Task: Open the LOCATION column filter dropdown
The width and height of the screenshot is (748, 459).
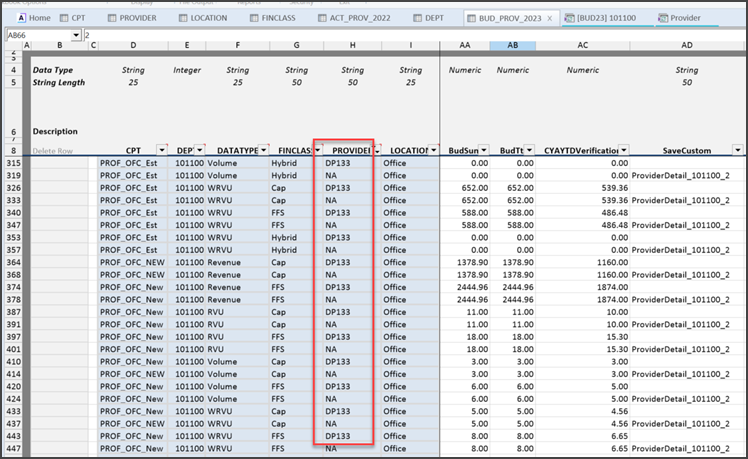Action: pyautogui.click(x=432, y=150)
